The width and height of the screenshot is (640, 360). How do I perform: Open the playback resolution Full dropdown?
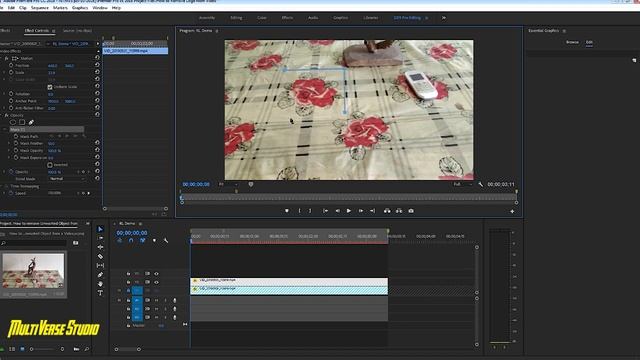coord(463,184)
